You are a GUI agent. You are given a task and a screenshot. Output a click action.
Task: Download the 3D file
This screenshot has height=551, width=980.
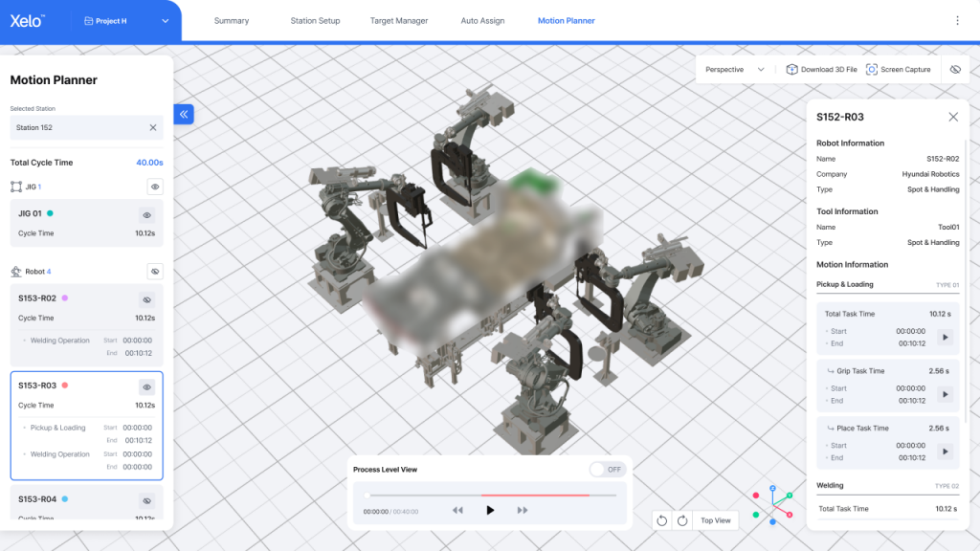821,70
